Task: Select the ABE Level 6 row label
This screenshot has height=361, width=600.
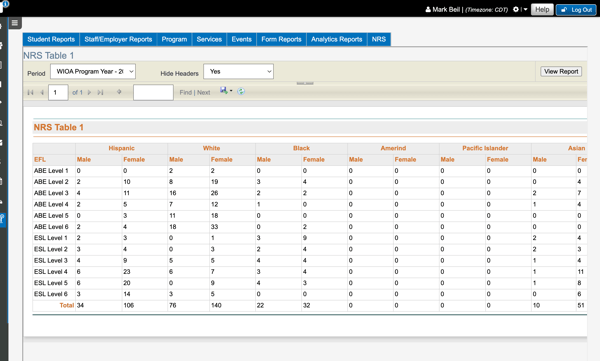Action: click(51, 227)
